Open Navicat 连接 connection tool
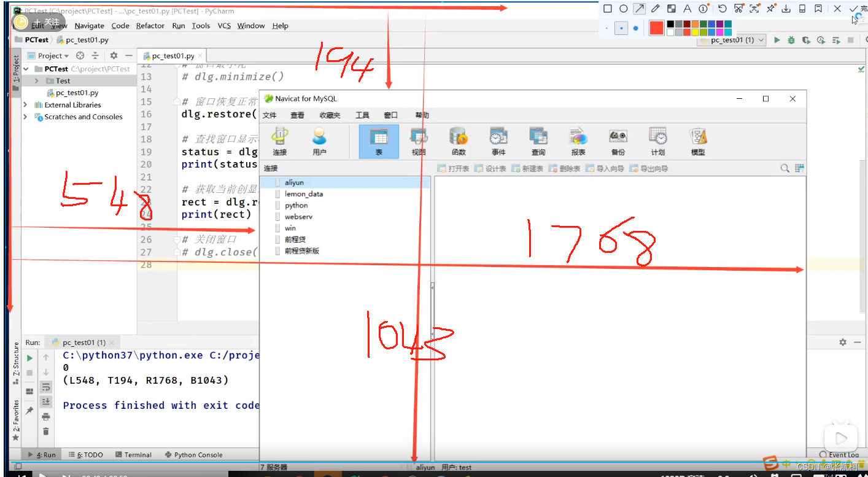Image resolution: width=868 pixels, height=477 pixels. click(x=280, y=142)
